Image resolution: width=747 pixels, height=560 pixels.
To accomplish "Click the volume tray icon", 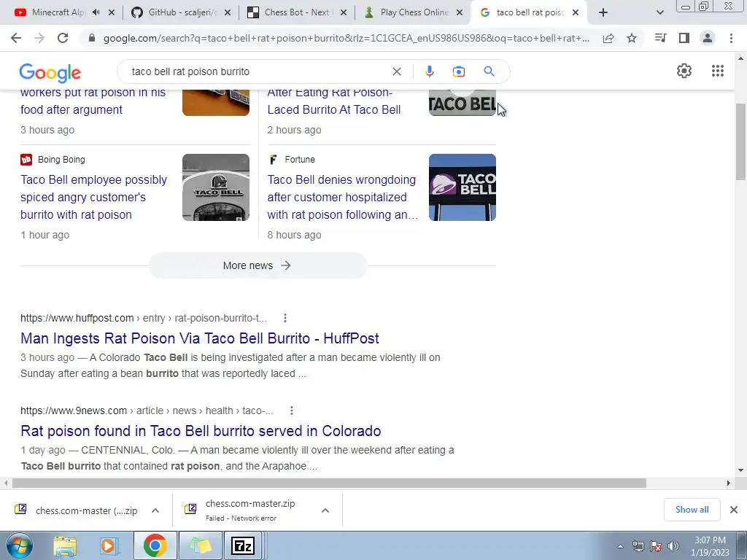I will point(673,546).
